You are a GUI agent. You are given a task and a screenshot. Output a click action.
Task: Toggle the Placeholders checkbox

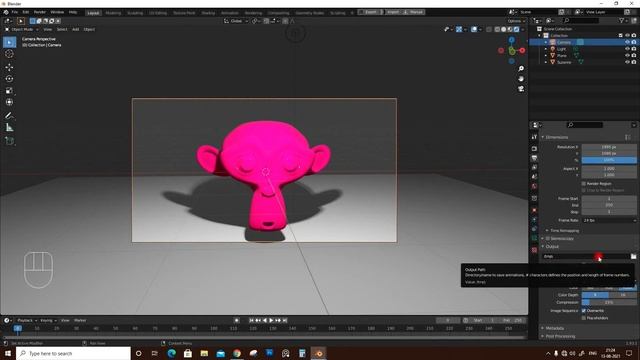click(x=584, y=318)
